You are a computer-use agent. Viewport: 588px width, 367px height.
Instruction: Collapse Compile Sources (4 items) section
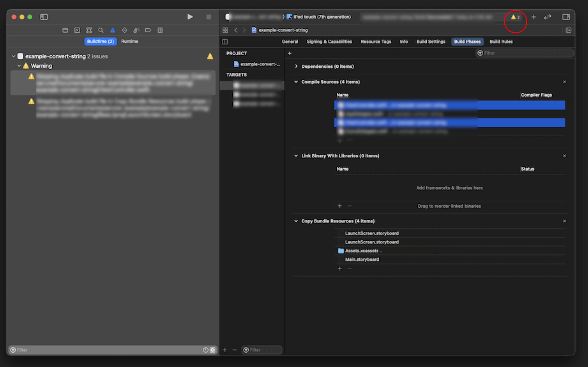(x=296, y=82)
